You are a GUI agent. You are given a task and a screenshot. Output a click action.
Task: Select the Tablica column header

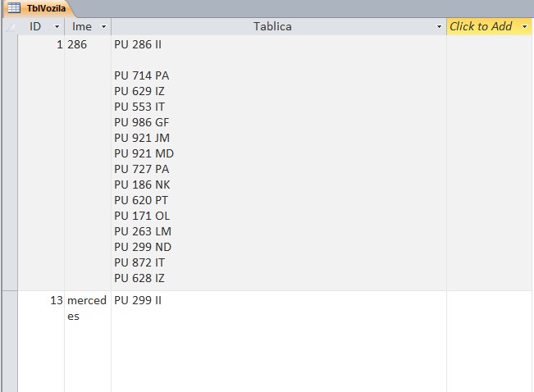[x=272, y=26]
